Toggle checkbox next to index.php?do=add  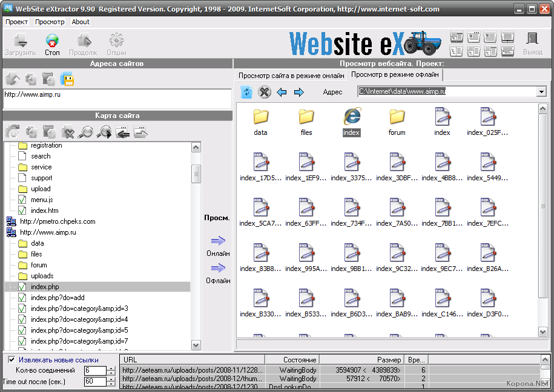click(22, 298)
